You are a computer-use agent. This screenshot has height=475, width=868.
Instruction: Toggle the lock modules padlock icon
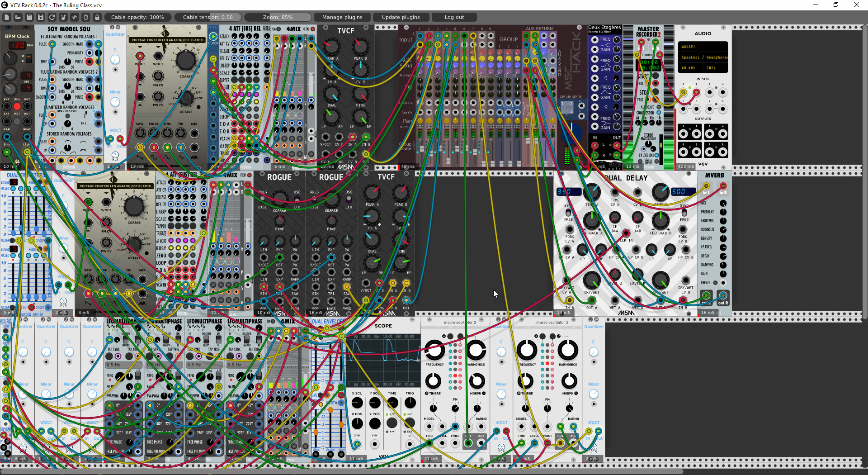point(97,17)
